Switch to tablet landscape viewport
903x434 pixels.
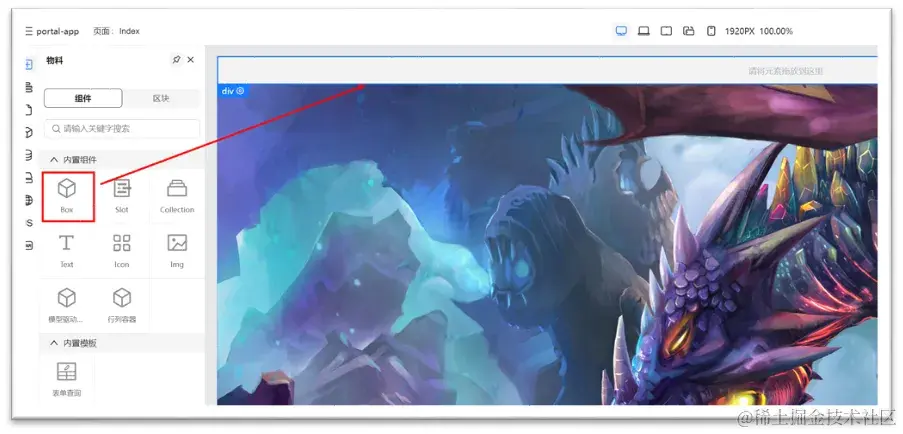click(x=666, y=31)
